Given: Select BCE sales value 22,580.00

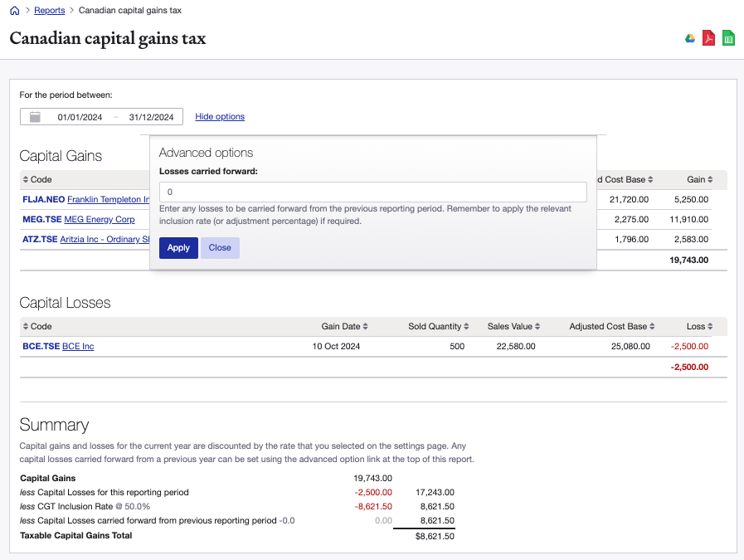Looking at the screenshot, I should [516, 347].
